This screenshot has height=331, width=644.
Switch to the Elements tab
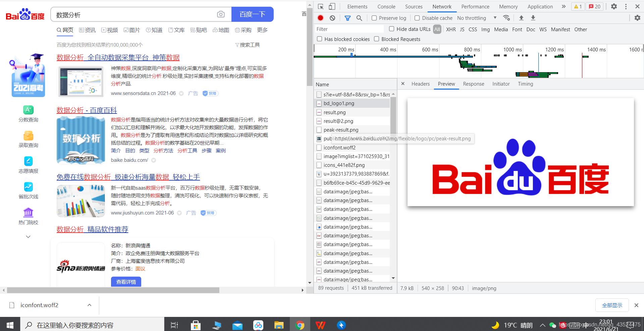click(357, 6)
